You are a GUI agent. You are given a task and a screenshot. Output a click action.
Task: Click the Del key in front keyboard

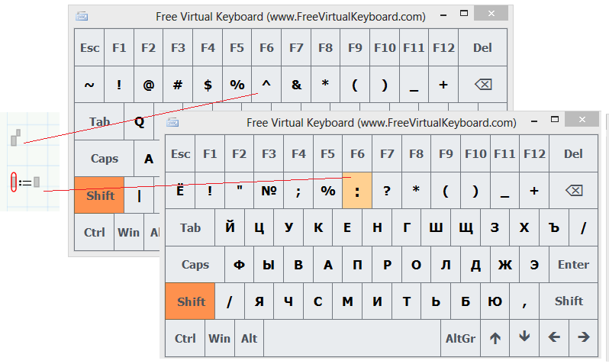[x=573, y=154]
